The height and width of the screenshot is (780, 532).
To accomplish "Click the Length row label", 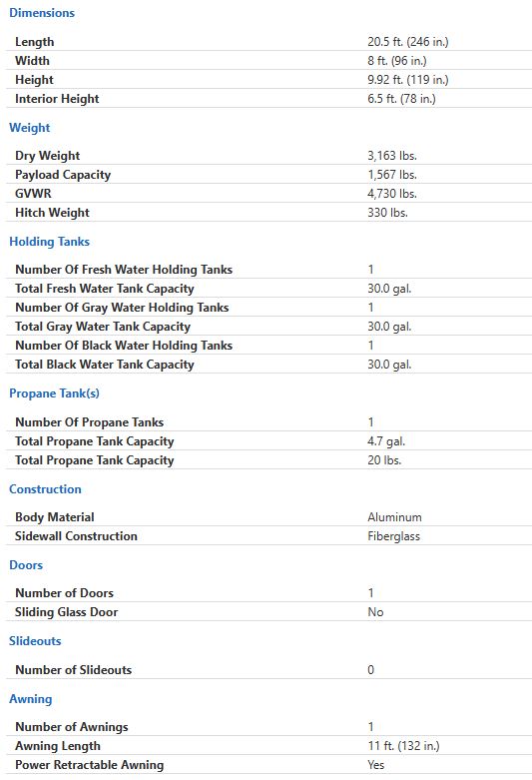I will 34,42.
